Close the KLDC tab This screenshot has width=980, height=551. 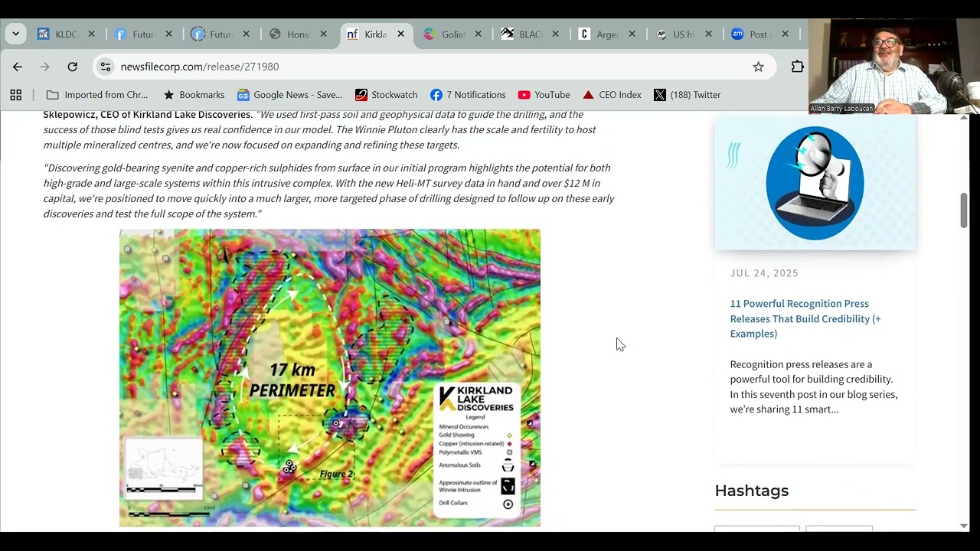click(x=92, y=34)
